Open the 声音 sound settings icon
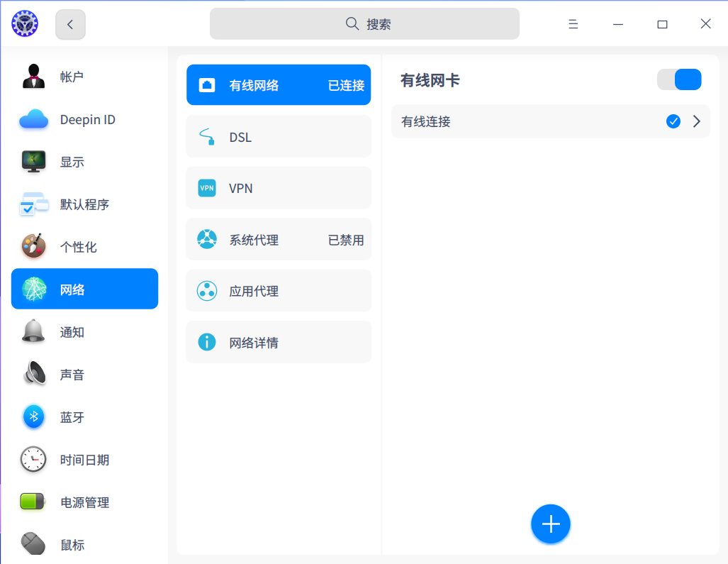 [x=33, y=374]
